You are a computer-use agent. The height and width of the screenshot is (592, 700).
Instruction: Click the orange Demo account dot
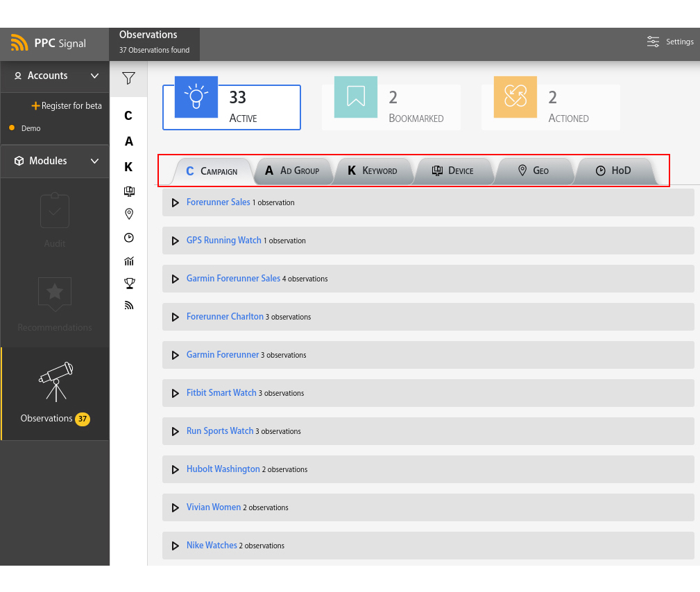(12, 128)
